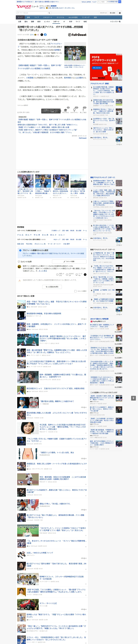Screen dimensions: 138x644
Task: Open the ヘルプ link in header
Action: [94, 2]
